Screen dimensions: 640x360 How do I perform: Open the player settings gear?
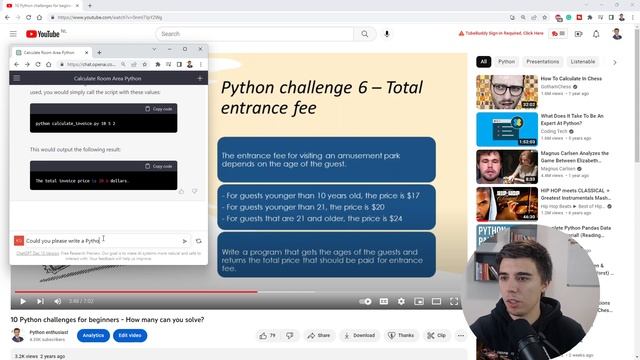[401, 301]
